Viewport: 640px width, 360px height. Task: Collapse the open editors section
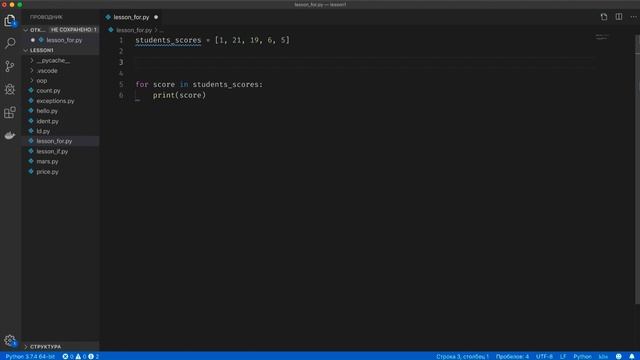click(26, 30)
